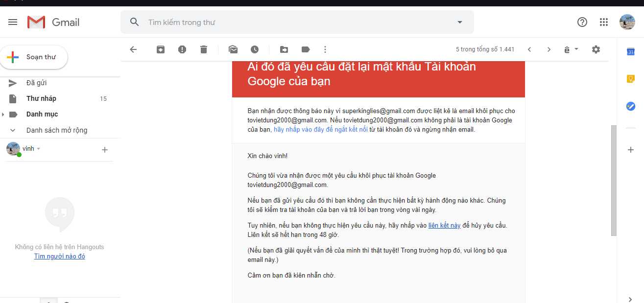Open the Labels tag icon
644x303 pixels.
click(306, 49)
